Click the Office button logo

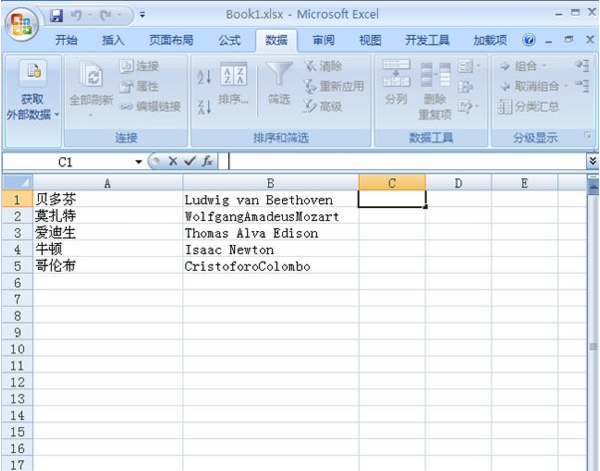pos(21,25)
